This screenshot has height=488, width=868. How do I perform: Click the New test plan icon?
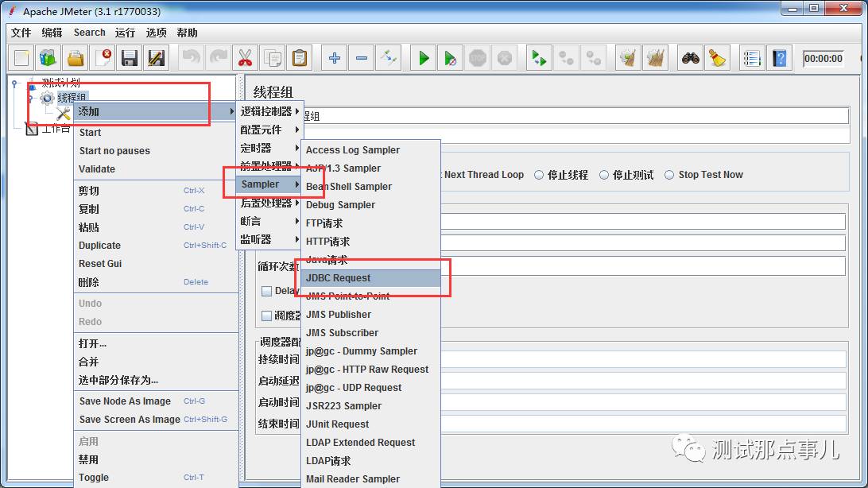click(x=21, y=58)
